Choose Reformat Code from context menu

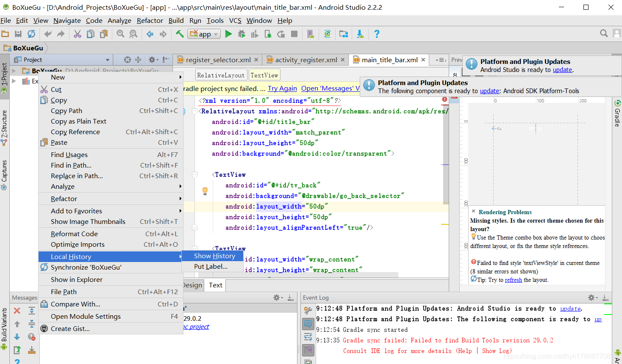click(111, 234)
